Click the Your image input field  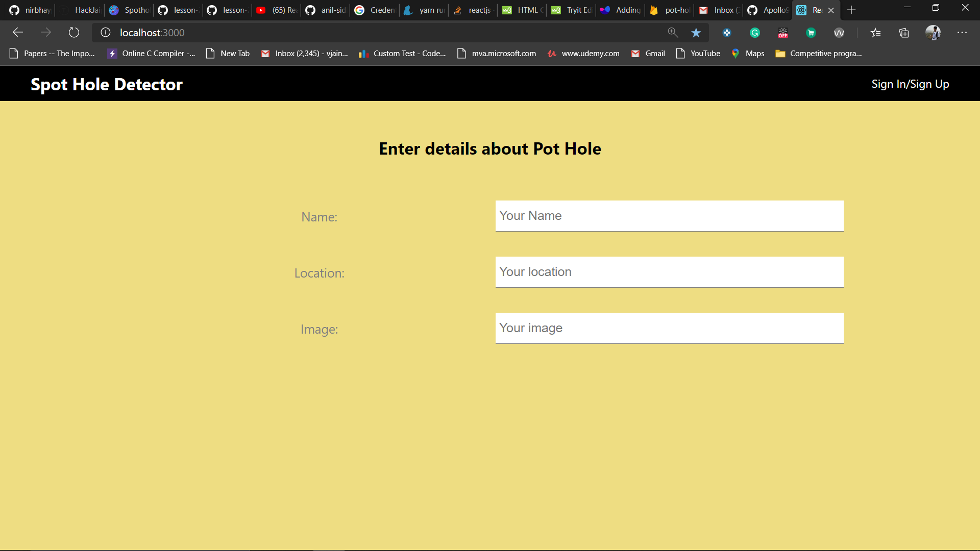(669, 328)
